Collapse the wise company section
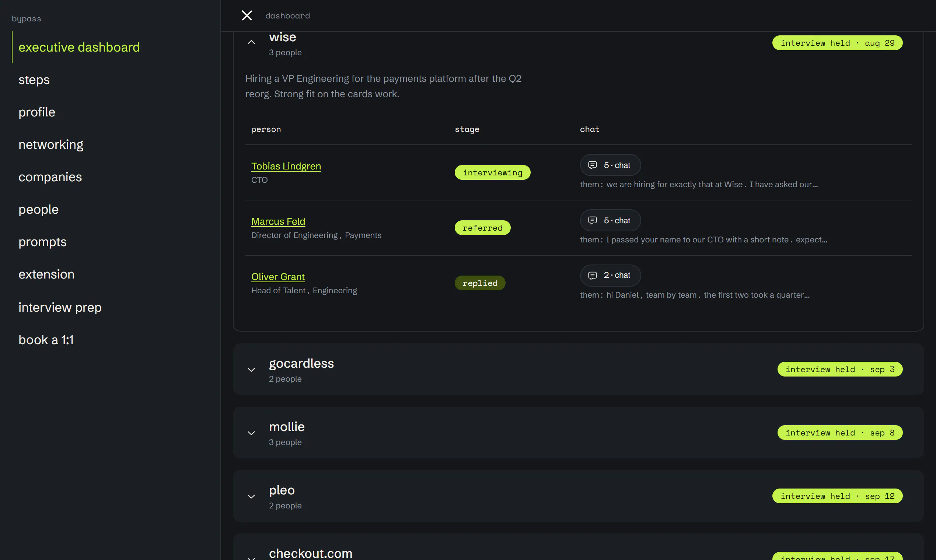Viewport: 936px width, 560px height. point(251,42)
